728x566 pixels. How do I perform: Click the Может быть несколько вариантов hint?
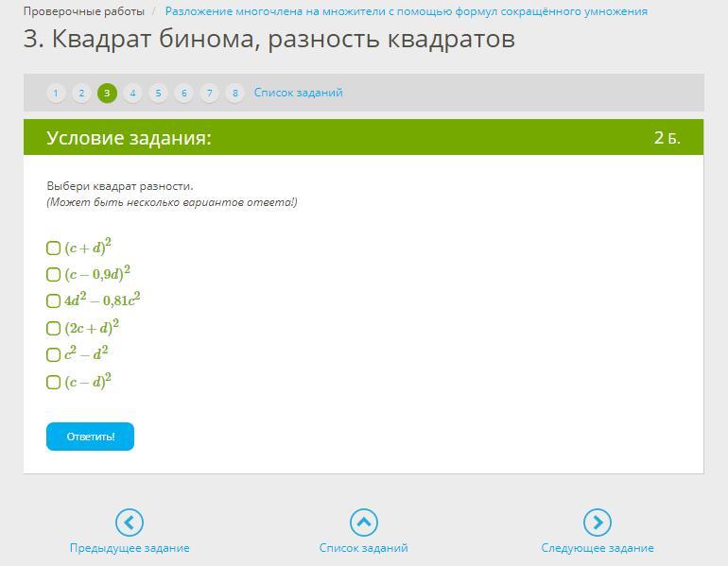coord(172,202)
